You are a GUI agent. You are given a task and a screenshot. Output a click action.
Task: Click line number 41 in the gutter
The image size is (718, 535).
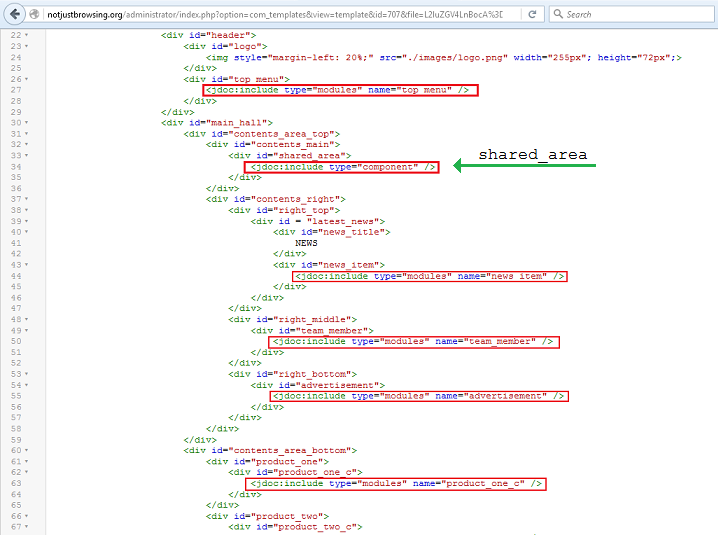(14, 243)
